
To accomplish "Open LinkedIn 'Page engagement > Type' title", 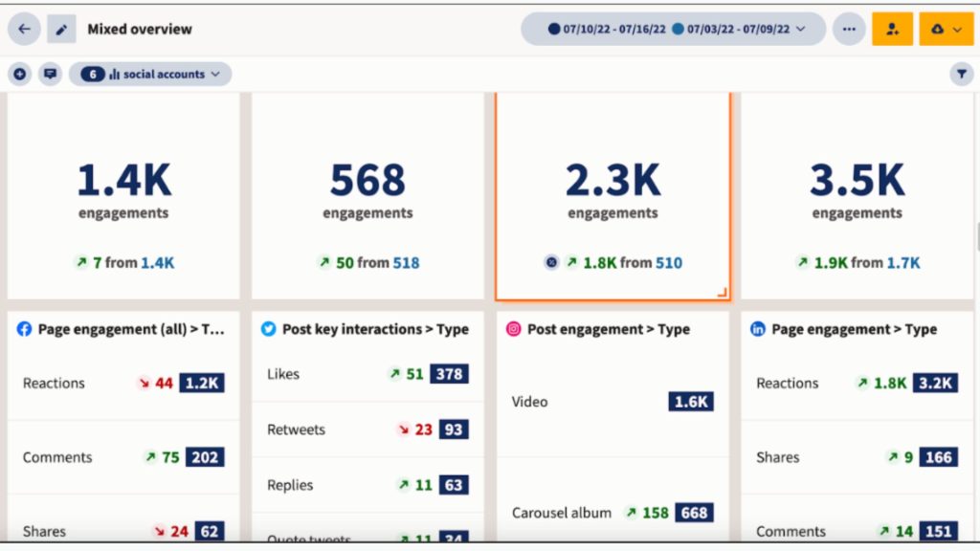I will pyautogui.click(x=854, y=329).
